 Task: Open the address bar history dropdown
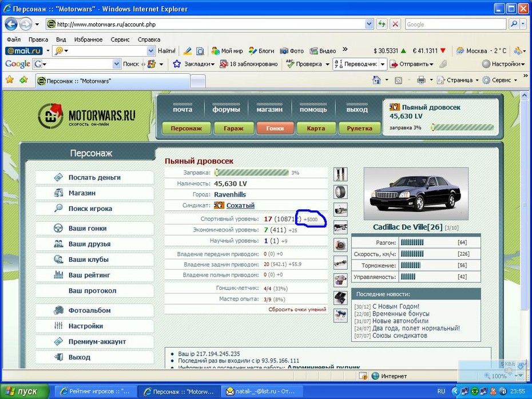[369, 24]
